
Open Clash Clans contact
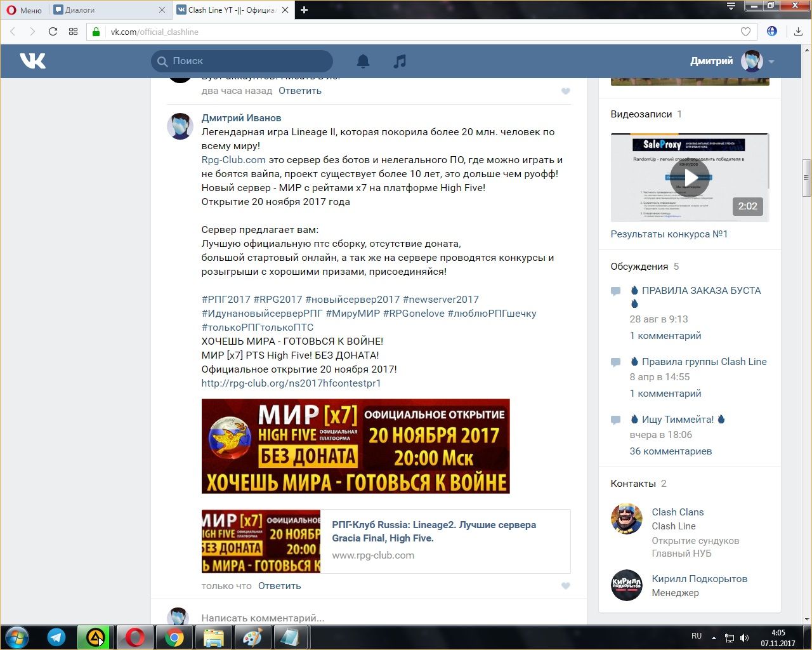(678, 512)
